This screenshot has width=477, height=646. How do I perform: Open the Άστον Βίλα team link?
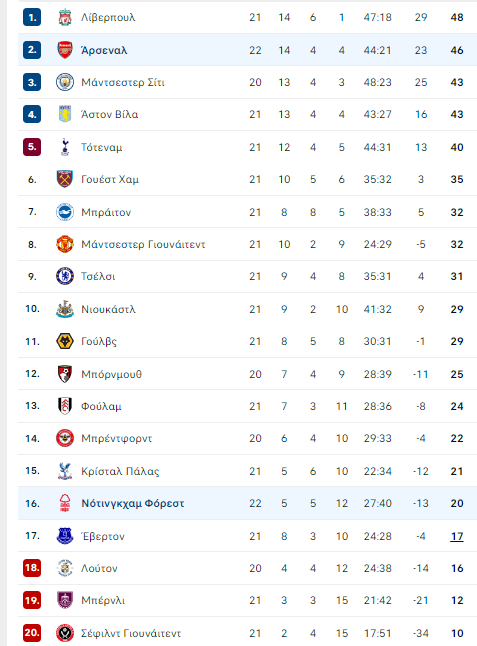pyautogui.click(x=110, y=115)
